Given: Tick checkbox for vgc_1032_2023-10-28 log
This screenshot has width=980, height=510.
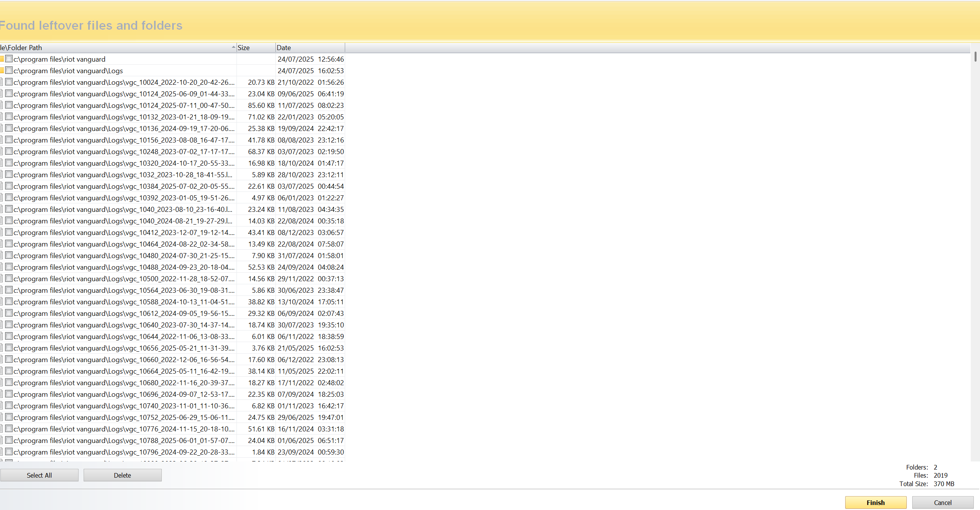Looking at the screenshot, I should (9, 174).
